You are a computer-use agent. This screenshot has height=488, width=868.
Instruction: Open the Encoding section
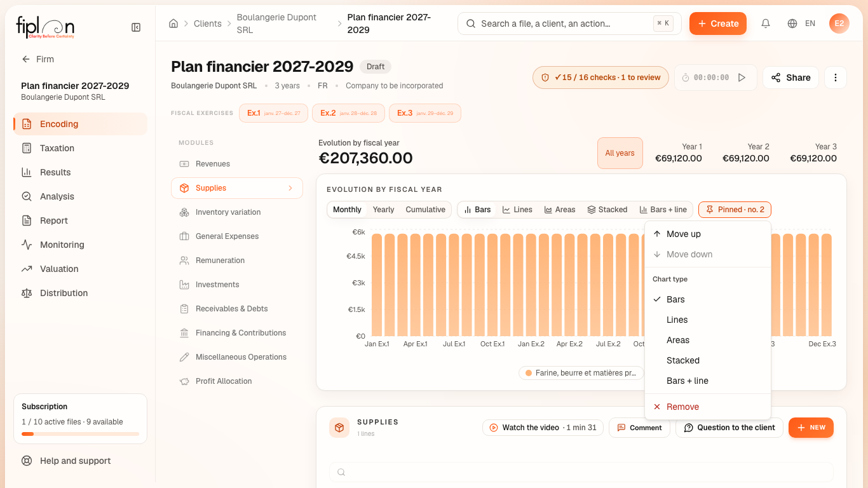(x=80, y=124)
